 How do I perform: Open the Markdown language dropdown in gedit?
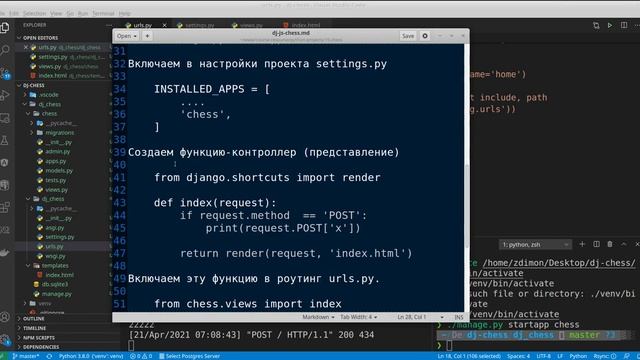(x=318, y=317)
